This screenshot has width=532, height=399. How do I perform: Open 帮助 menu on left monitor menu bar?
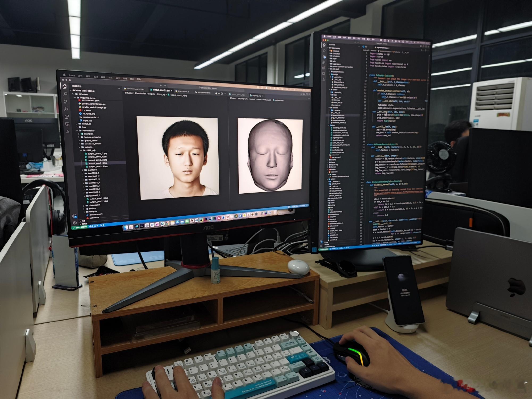coord(139,79)
